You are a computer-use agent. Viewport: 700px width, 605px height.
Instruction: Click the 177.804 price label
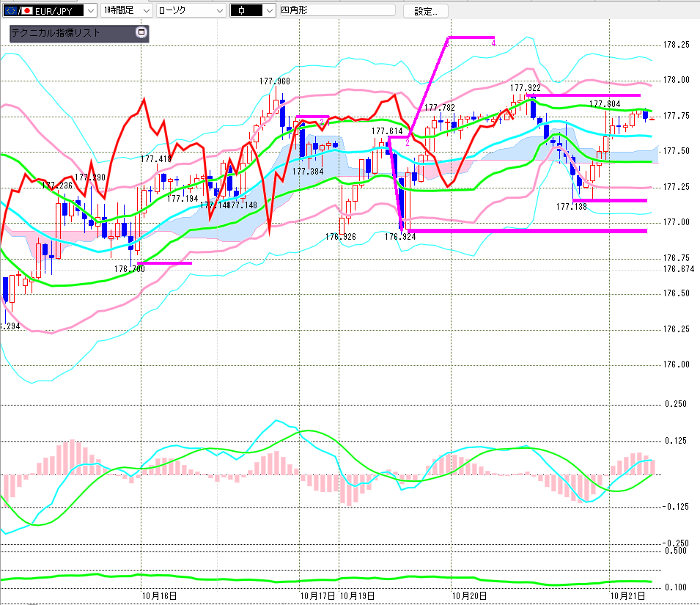pyautogui.click(x=605, y=104)
